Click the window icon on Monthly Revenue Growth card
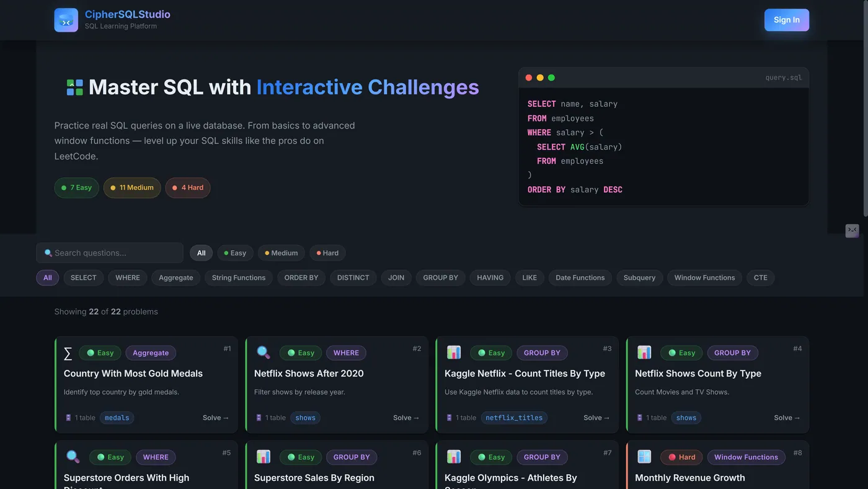The width and height of the screenshot is (868, 489). 644,457
